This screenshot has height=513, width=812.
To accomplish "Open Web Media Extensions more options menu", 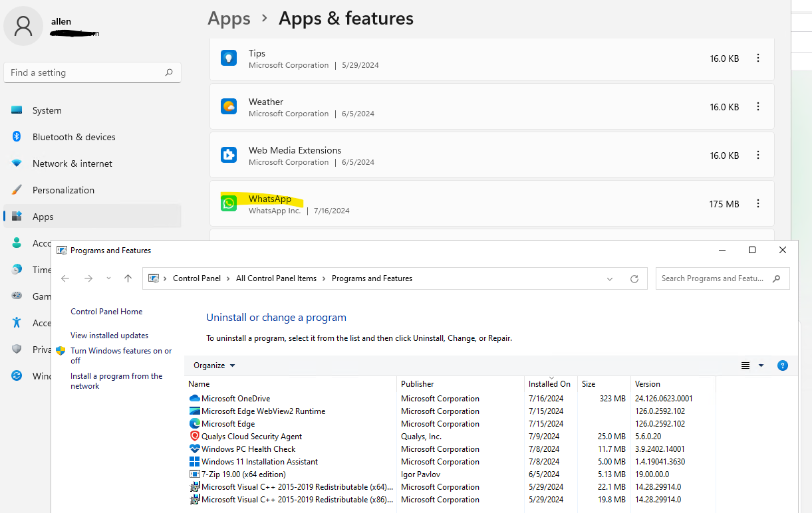I will (x=758, y=155).
